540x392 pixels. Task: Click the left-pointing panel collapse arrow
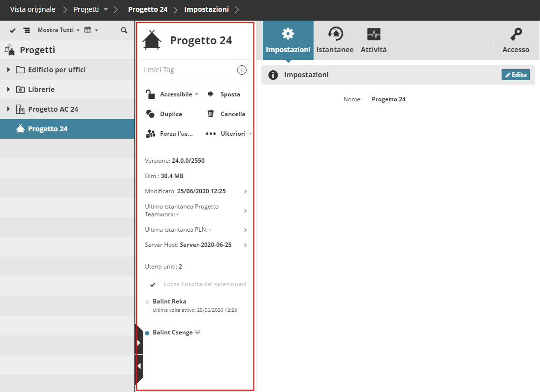[139, 366]
